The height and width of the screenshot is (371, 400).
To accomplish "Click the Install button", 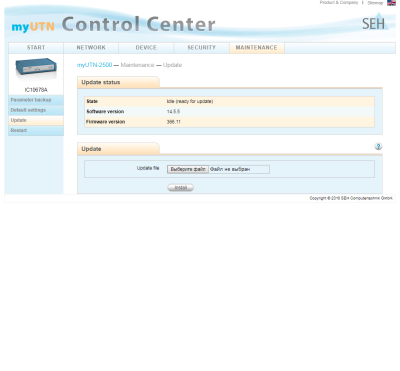I will click(180, 188).
